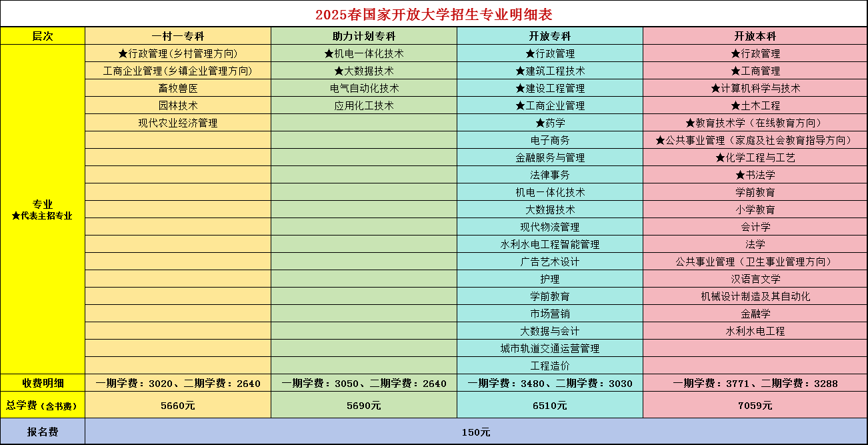The height and width of the screenshot is (445, 868).
Task: Click ★教育技术学(在线教育方向) cell
Action: tap(755, 123)
